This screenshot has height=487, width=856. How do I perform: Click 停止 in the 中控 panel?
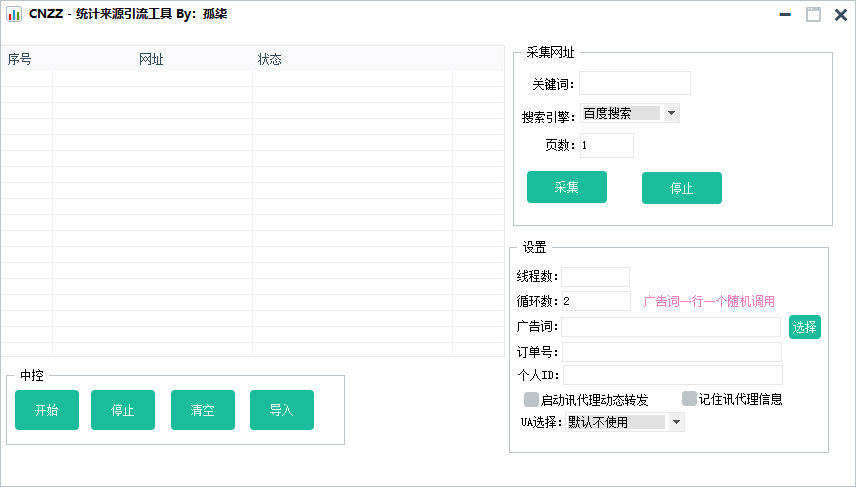pyautogui.click(x=123, y=410)
